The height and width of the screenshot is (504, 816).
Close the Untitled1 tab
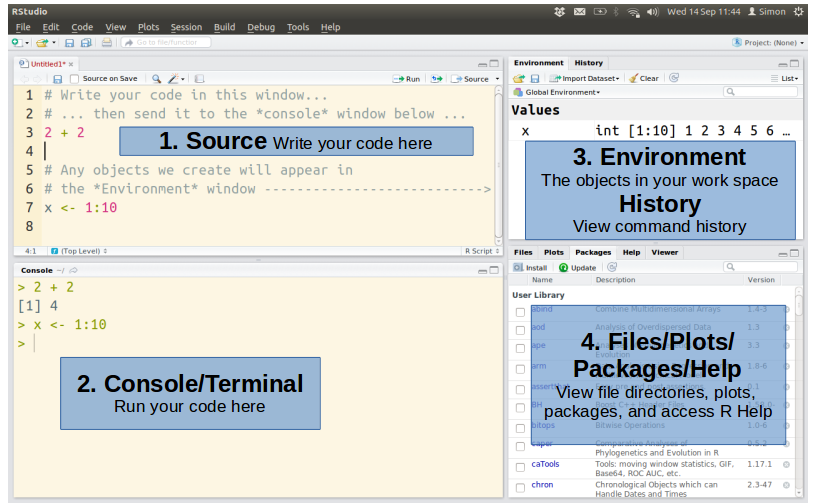pyautogui.click(x=71, y=64)
